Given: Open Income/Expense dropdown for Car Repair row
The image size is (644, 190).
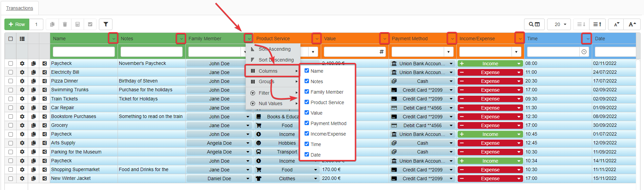Looking at the screenshot, I should [519, 108].
